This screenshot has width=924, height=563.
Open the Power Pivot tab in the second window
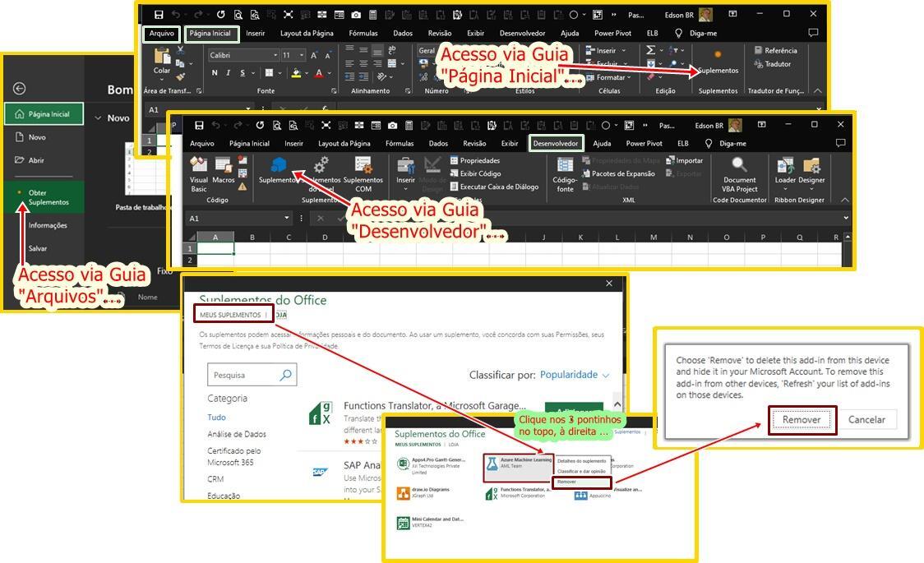coord(644,144)
